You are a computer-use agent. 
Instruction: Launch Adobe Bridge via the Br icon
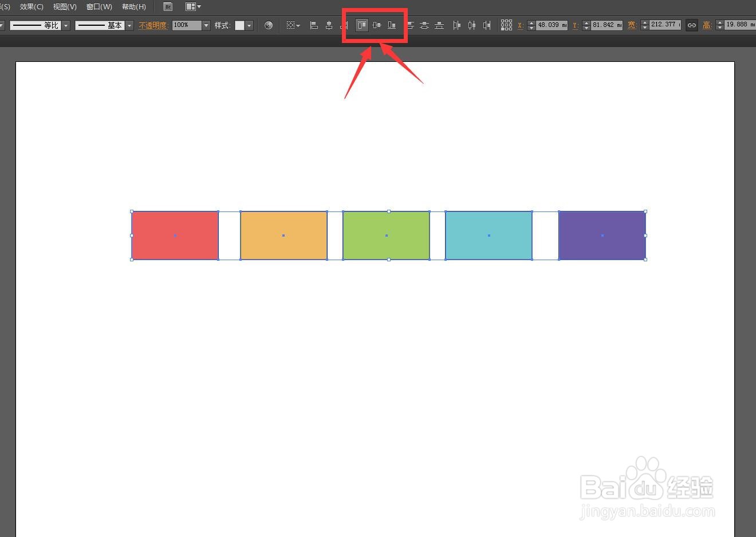tap(167, 6)
